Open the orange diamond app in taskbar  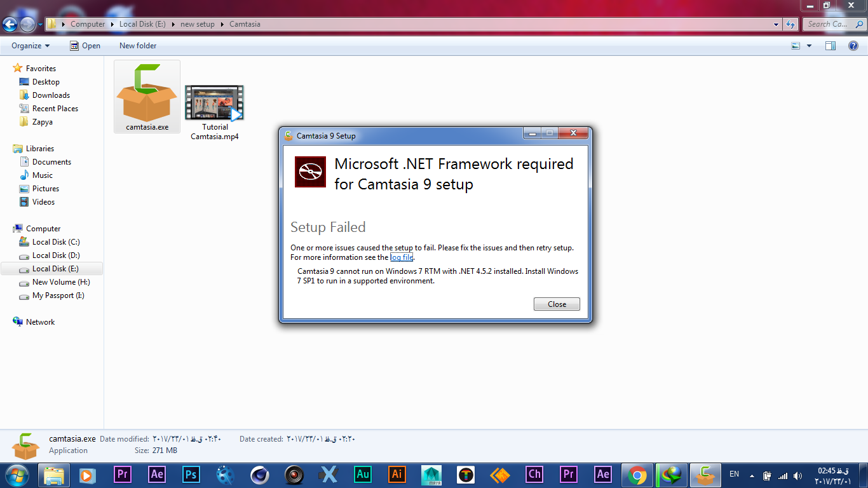500,475
